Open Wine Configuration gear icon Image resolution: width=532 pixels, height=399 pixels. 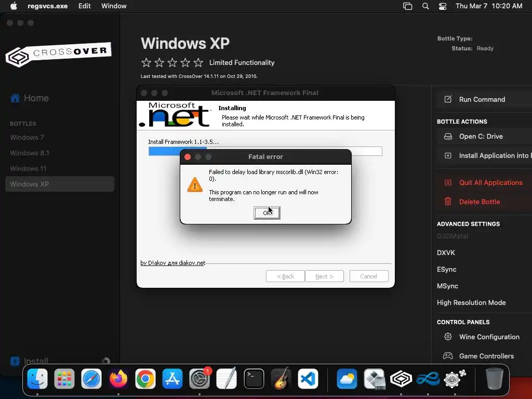click(x=448, y=337)
